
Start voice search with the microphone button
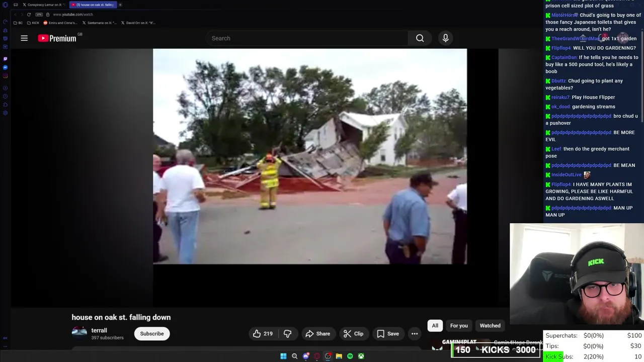pyautogui.click(x=445, y=38)
